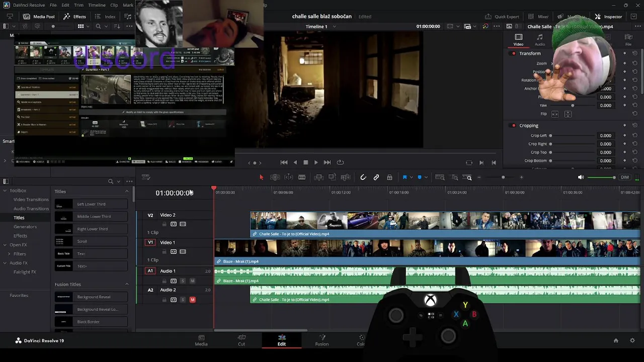Toggle the DIM audio button
The height and width of the screenshot is (362, 644).
tap(625, 177)
